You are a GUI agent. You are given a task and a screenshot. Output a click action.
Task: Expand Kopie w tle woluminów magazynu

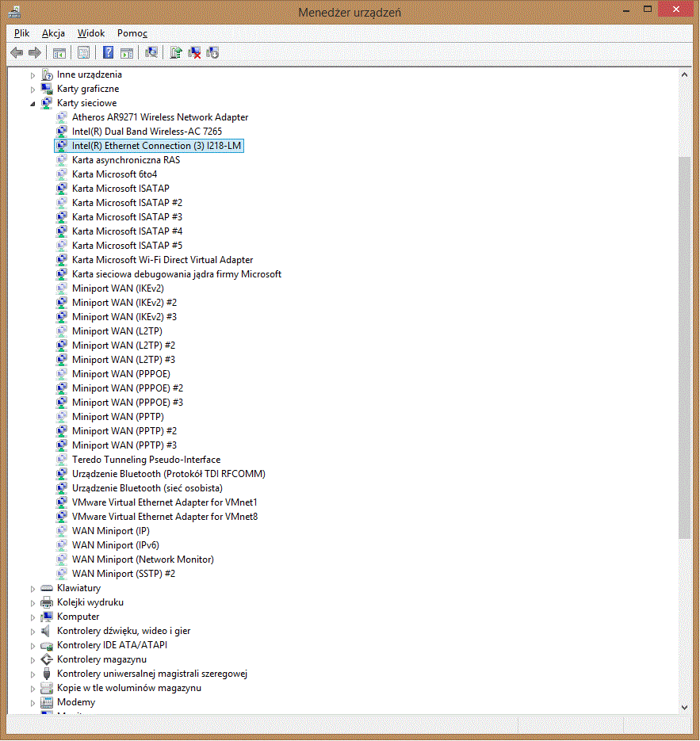(33, 689)
